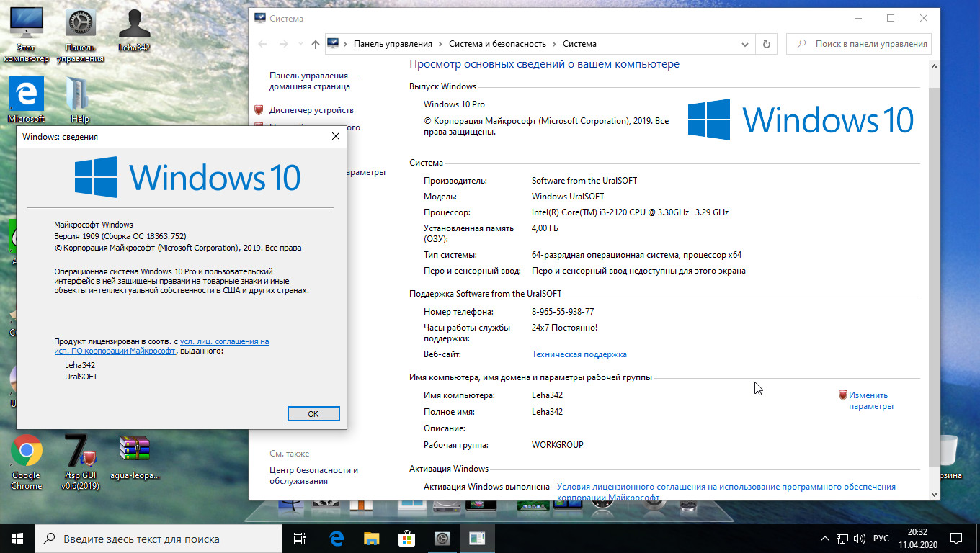Open Панель управления — домашняя страница link

tap(314, 81)
